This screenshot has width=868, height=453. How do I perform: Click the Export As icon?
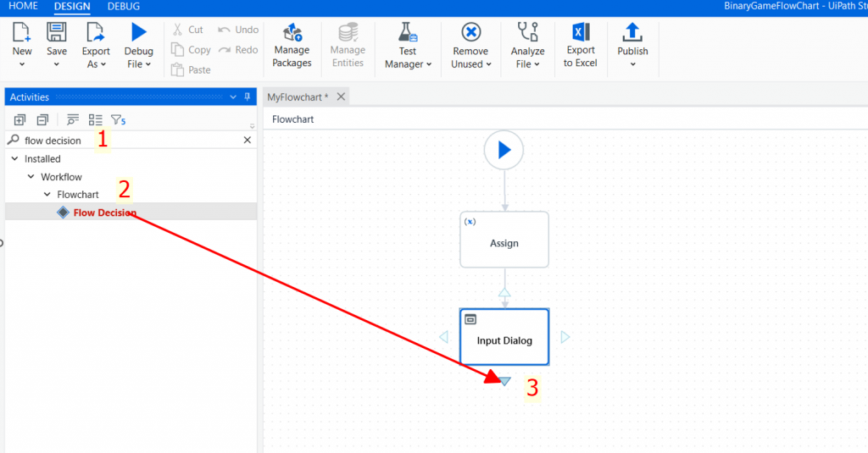(95, 32)
